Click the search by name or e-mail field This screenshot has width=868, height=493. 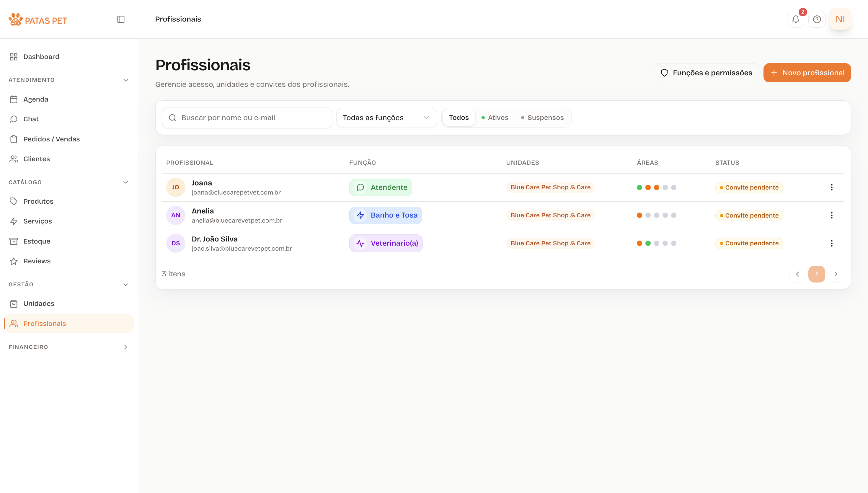click(x=247, y=117)
